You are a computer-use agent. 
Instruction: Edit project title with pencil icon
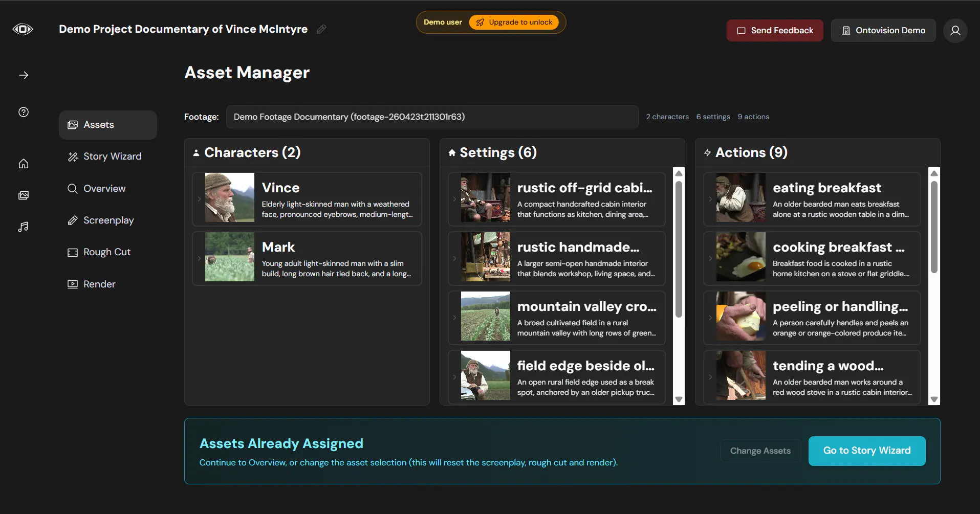[321, 29]
